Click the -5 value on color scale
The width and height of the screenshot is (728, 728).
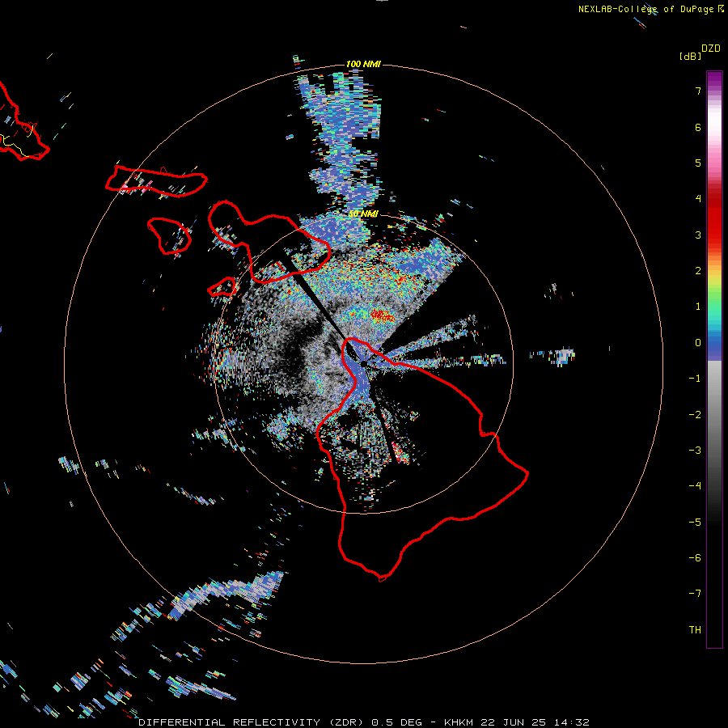(695, 523)
